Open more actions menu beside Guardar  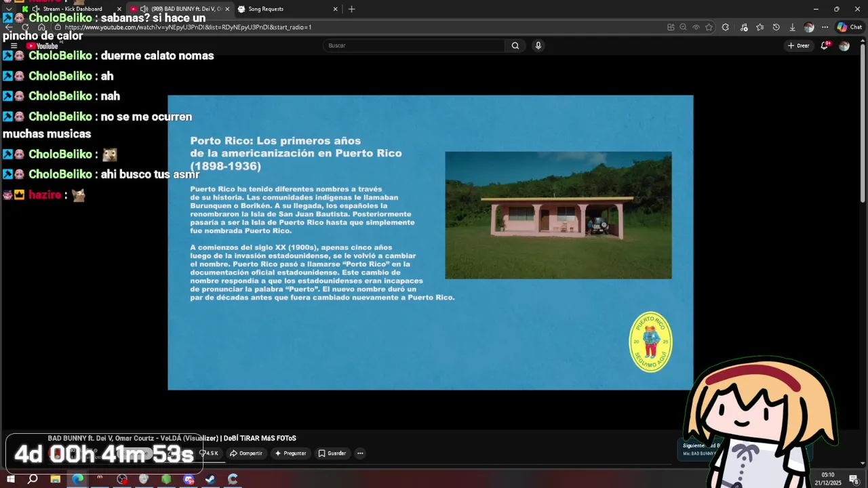click(360, 453)
